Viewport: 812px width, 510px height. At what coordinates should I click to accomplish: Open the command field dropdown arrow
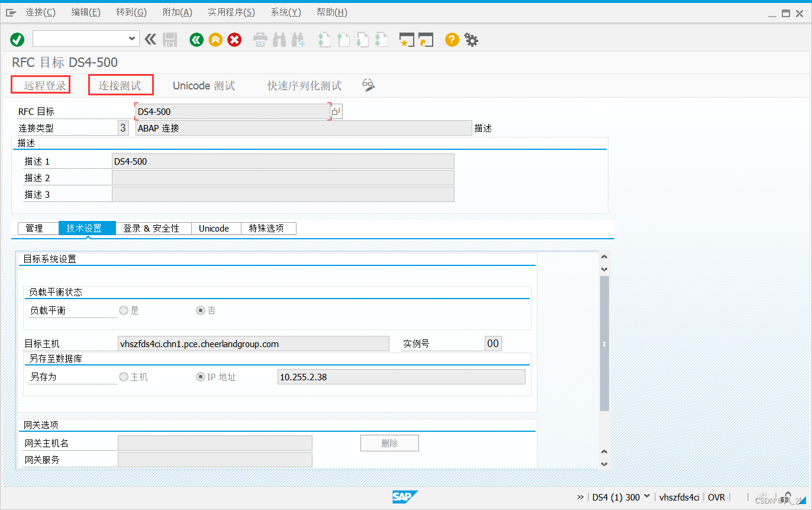(132, 39)
